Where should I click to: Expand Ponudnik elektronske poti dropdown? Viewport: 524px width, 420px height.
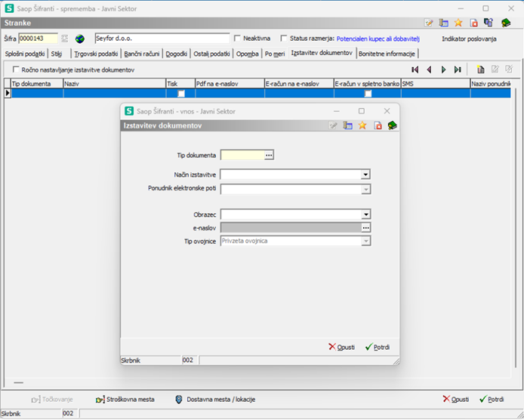[366, 190]
